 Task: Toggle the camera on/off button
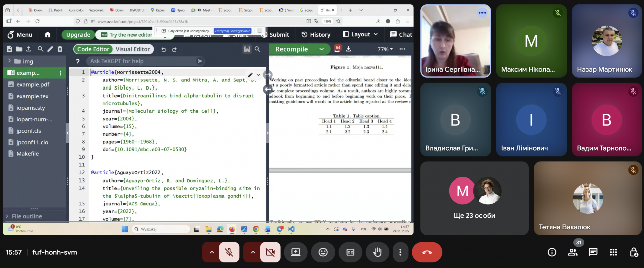coord(270,252)
